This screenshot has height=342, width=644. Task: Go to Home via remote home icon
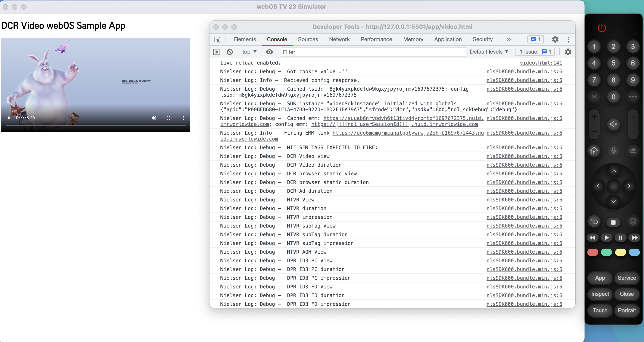[594, 151]
